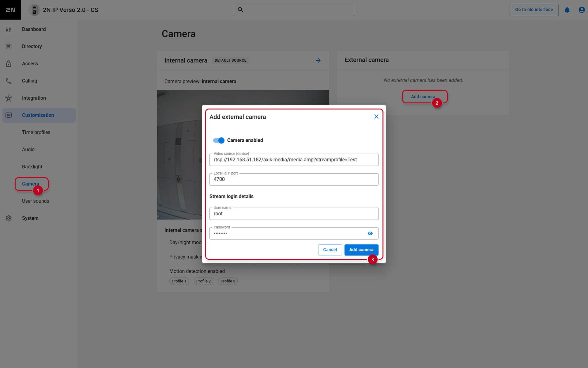
Task: Select Audio submenu
Action: (28, 150)
